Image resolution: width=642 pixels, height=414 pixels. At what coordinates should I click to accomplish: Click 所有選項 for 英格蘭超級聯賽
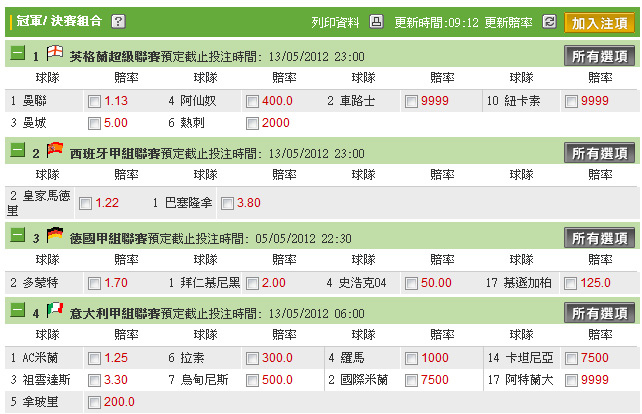coord(599,56)
